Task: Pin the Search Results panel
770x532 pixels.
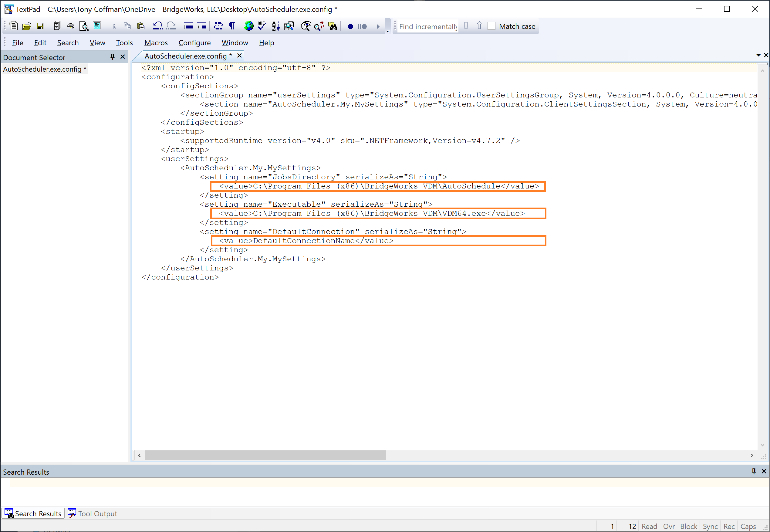Action: [x=754, y=471]
